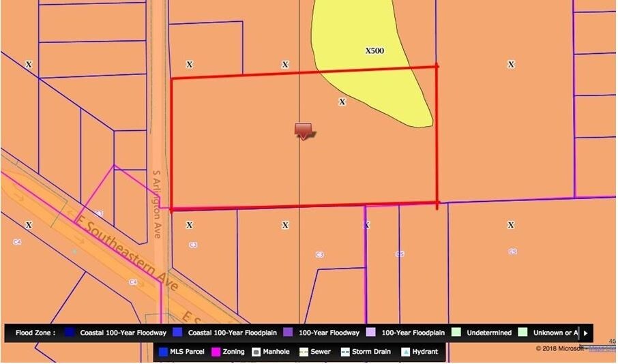Screen dimensions: 618x364
Task: Select the 100-Year Floodway purple swatch
Action: [288, 333]
